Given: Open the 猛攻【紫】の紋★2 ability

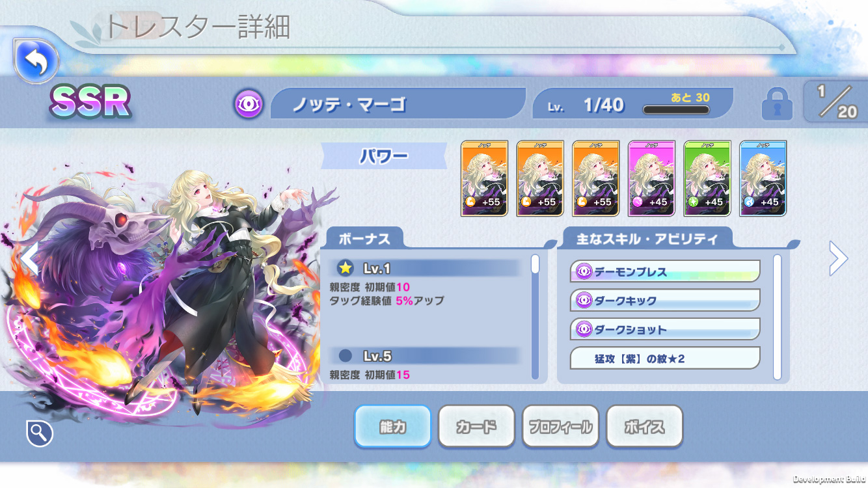Looking at the screenshot, I should tap(665, 359).
